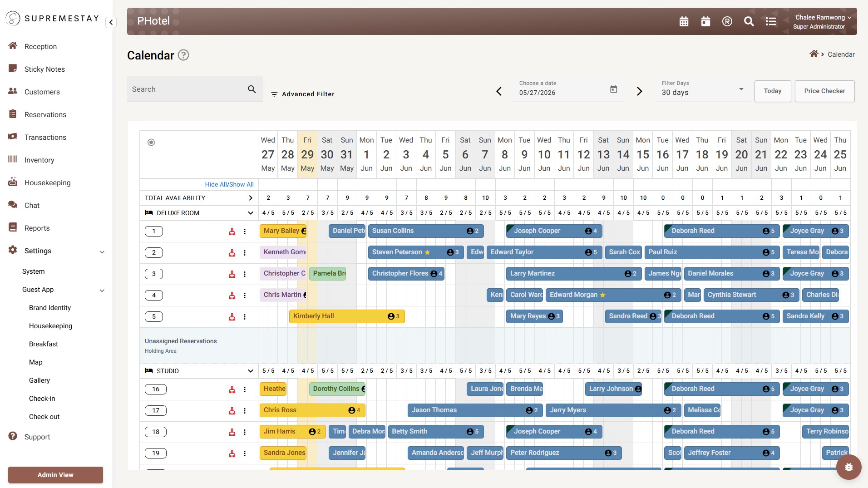
Task: Click housekeeping broom icon for room 19
Action: pyautogui.click(x=232, y=453)
